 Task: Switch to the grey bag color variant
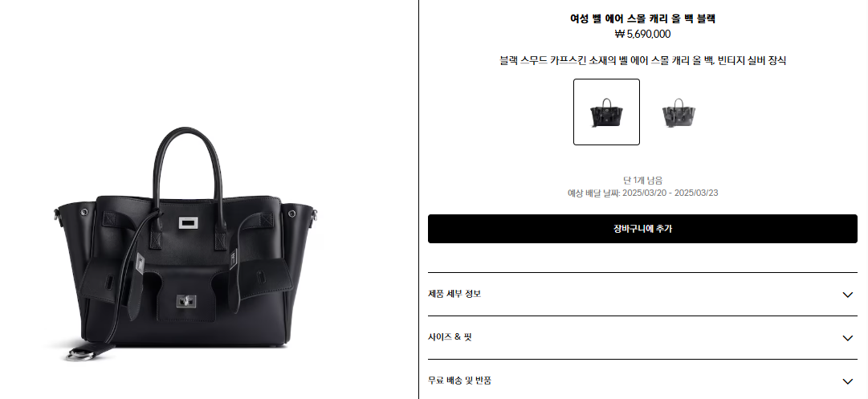pos(679,112)
